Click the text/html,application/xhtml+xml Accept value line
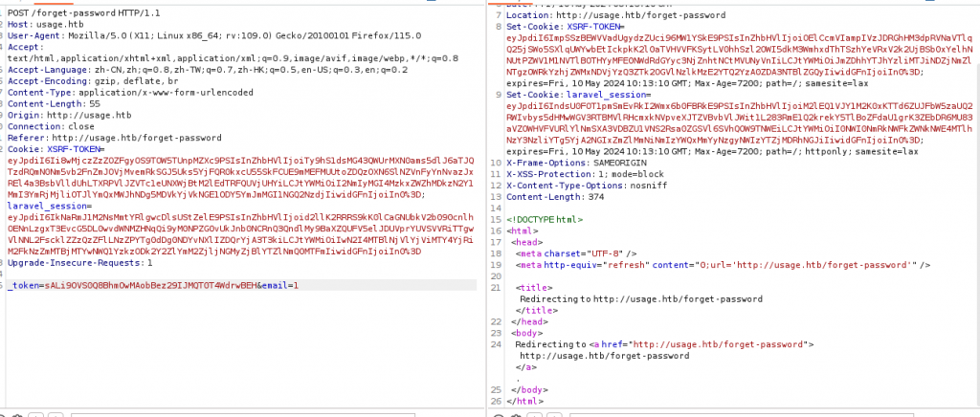 click(234, 58)
